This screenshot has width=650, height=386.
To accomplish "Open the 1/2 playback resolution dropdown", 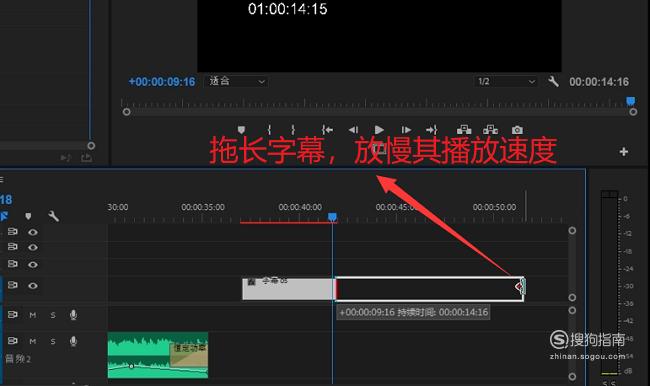I will 505,81.
